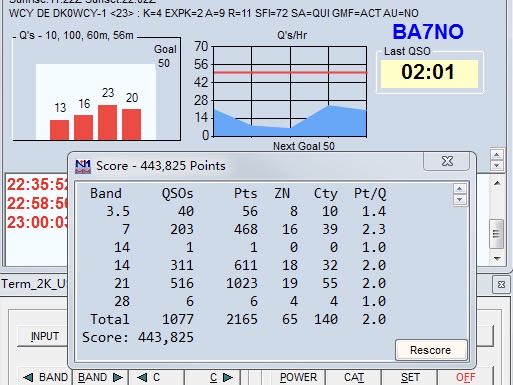Click the down arrow in Score window scrollbar
The width and height of the screenshot is (513, 385).
tap(460, 200)
